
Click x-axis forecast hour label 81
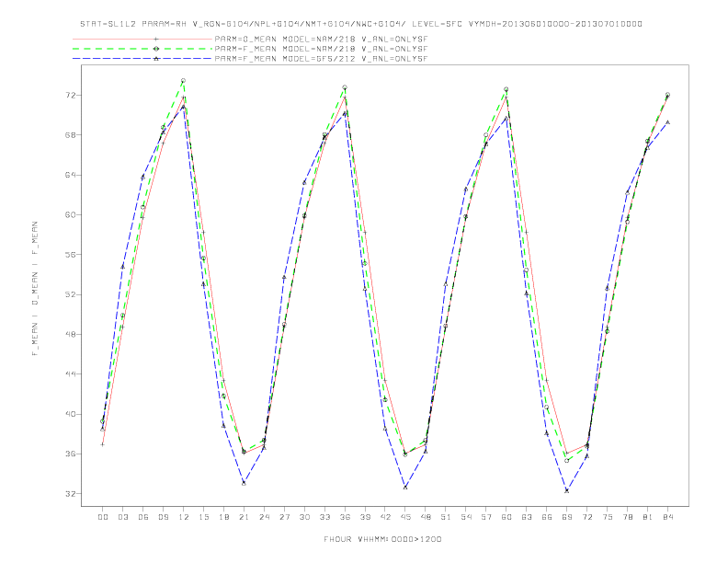(x=648, y=517)
